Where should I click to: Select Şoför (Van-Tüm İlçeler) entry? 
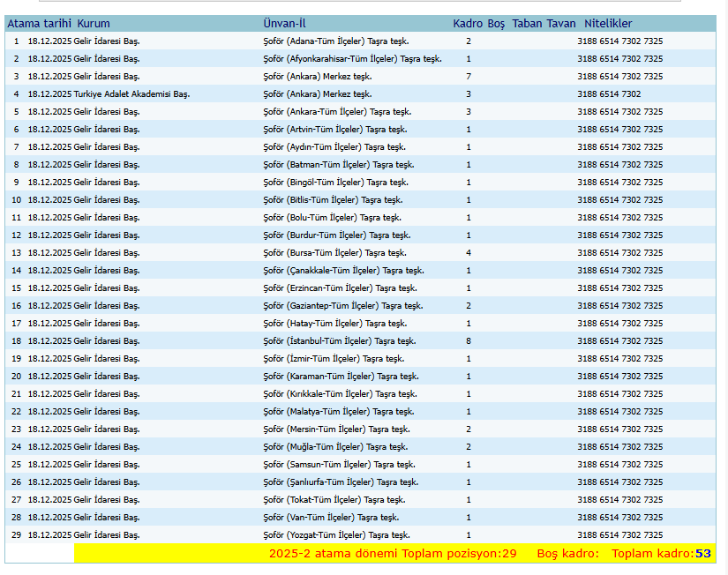tap(331, 518)
